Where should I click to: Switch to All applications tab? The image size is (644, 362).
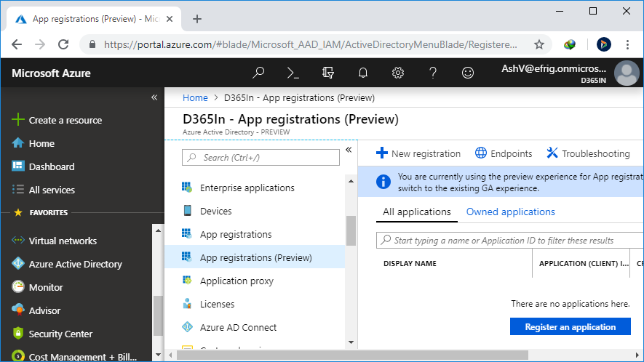[x=416, y=212]
